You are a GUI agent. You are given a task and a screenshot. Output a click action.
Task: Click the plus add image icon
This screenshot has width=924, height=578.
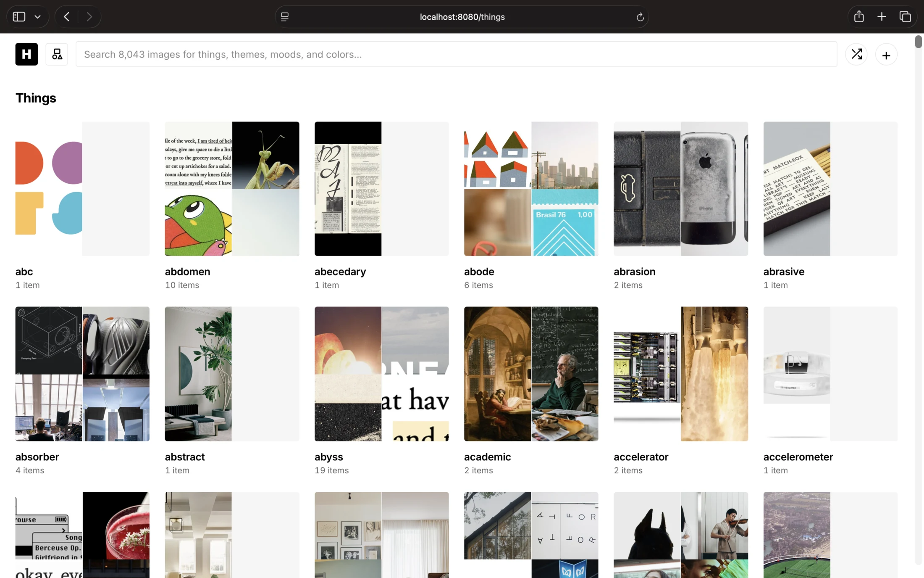point(886,55)
